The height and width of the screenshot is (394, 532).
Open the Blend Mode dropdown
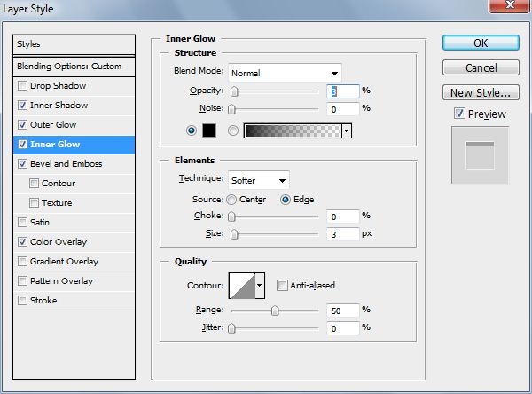(285, 73)
